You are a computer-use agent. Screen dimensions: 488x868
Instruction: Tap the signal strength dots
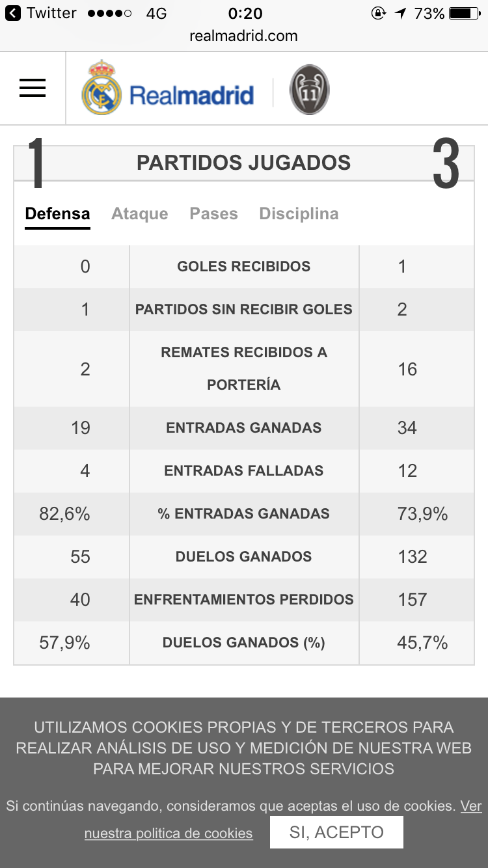coord(109,13)
